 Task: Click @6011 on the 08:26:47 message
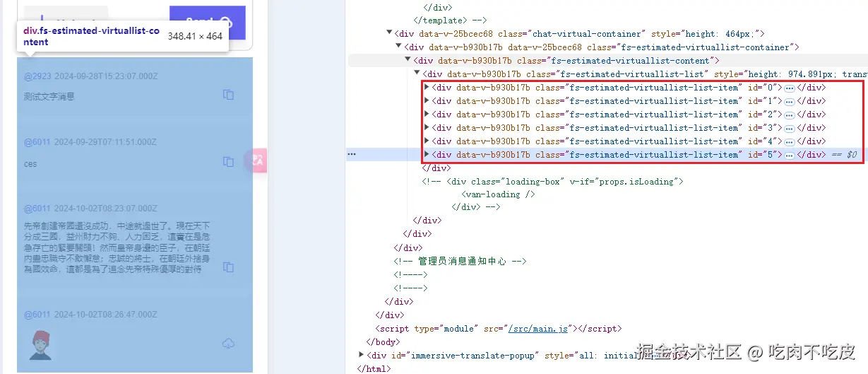[x=37, y=315]
